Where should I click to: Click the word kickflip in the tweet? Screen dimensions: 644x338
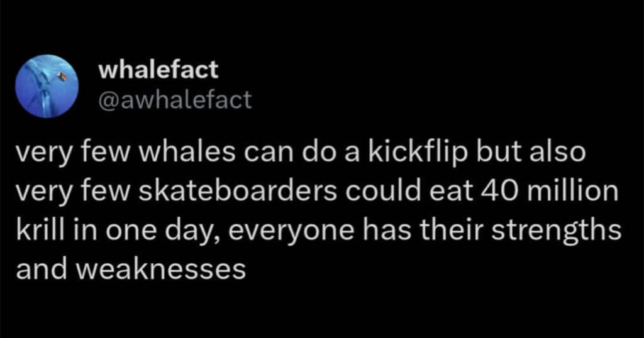[x=418, y=153]
